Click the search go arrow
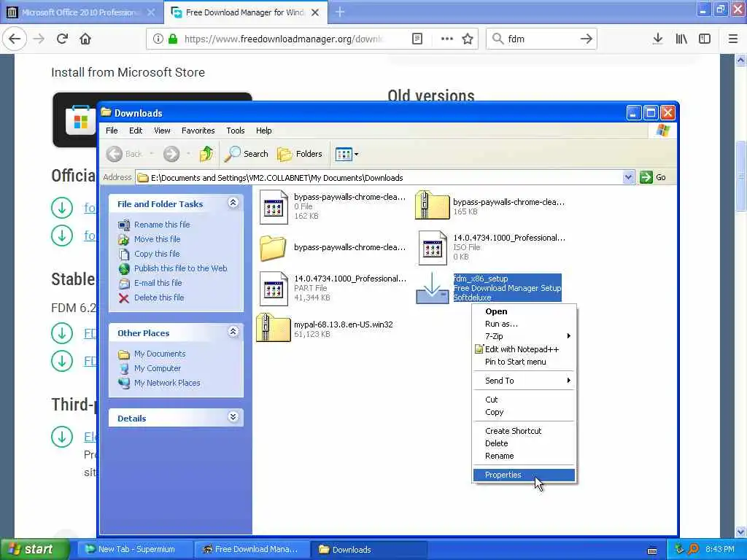The width and height of the screenshot is (747, 560). [587, 39]
